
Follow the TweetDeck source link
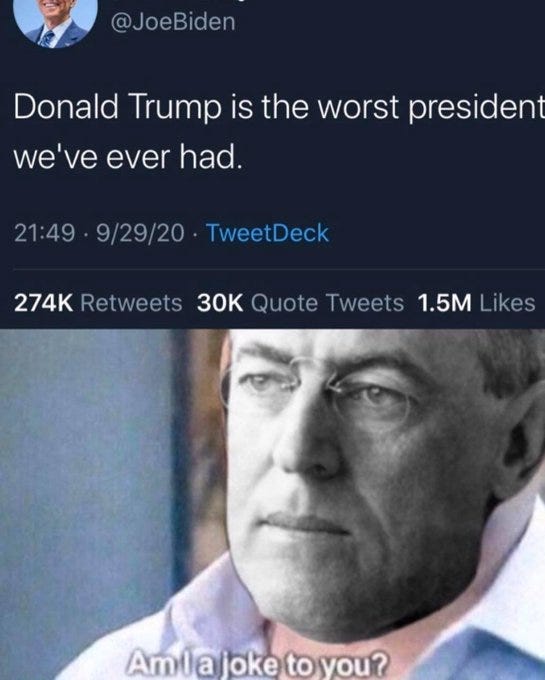coord(267,233)
